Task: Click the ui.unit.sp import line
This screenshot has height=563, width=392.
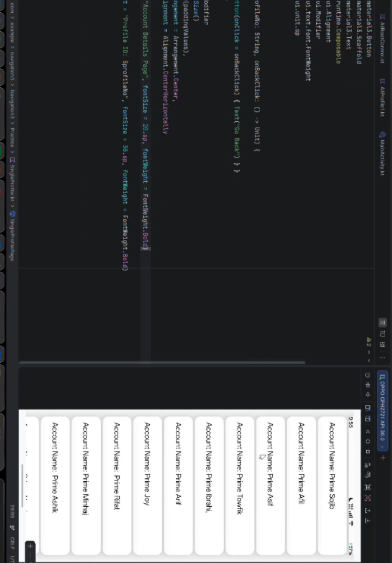Action: pos(298,17)
